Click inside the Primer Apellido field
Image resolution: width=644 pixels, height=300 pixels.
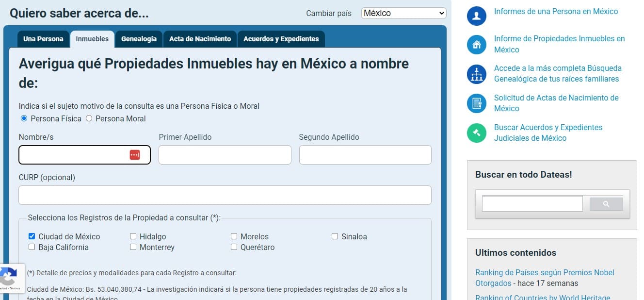pyautogui.click(x=225, y=154)
